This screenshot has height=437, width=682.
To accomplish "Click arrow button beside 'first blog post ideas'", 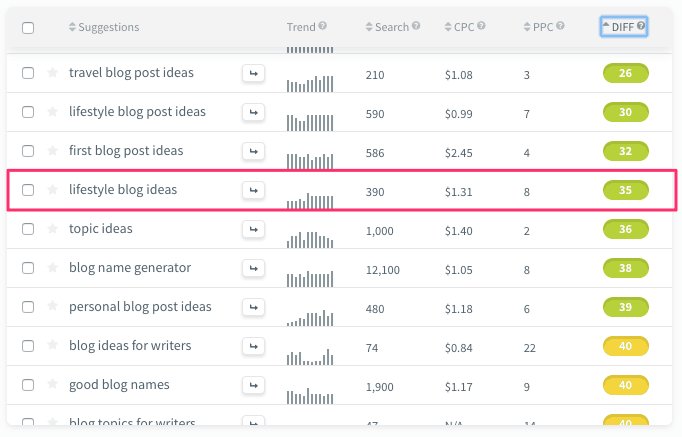I will [253, 151].
